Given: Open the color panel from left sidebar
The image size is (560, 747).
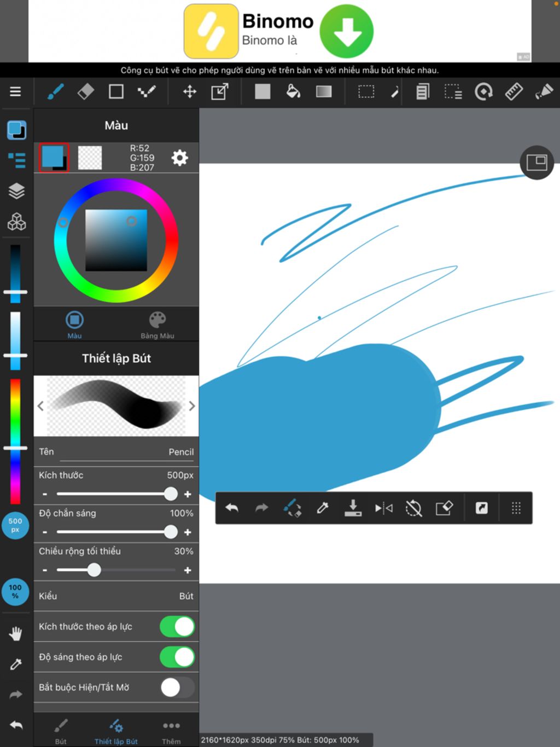Looking at the screenshot, I should pos(16,130).
